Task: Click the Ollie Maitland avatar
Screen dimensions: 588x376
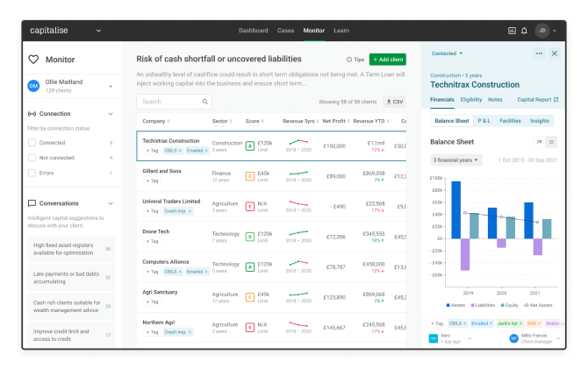Action: [33, 86]
